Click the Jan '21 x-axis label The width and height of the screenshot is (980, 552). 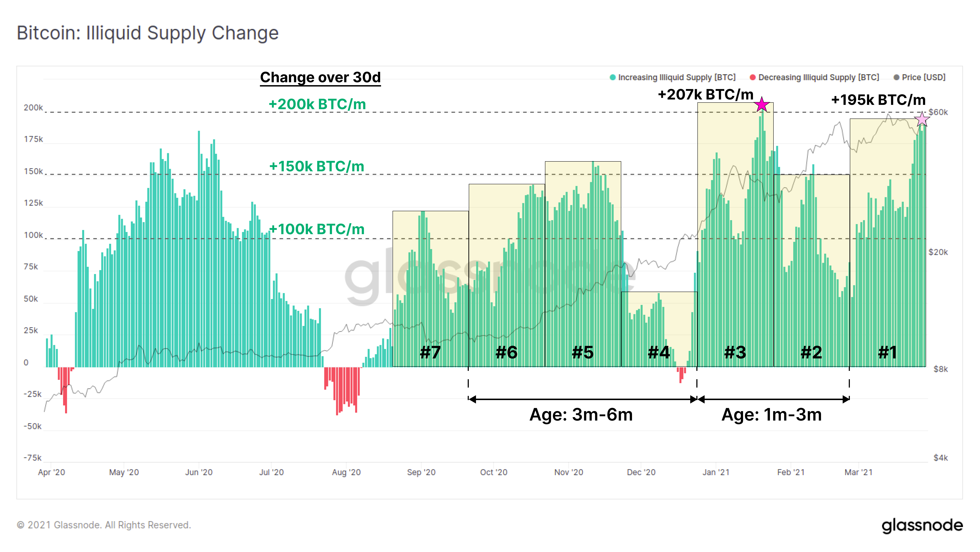coord(716,472)
